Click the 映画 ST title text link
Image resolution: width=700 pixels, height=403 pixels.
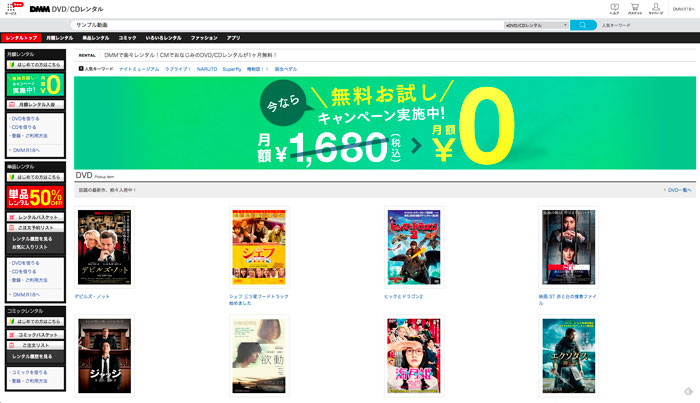567,299
